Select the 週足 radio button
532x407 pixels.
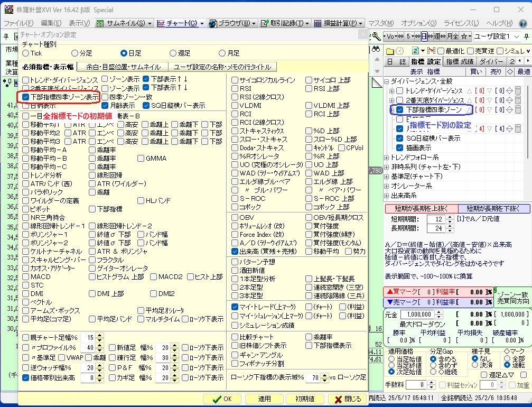tap(173, 53)
